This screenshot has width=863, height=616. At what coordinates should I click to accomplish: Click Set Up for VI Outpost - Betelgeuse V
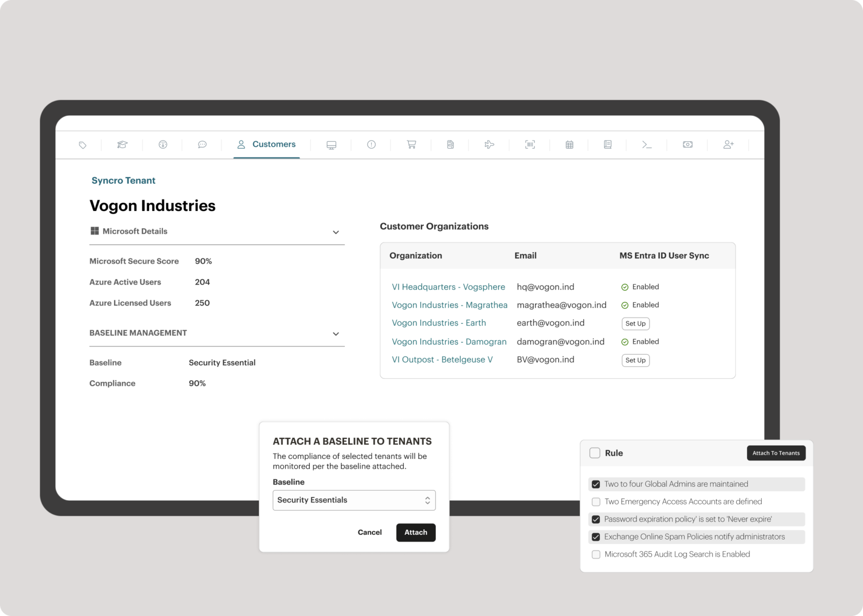click(x=635, y=360)
